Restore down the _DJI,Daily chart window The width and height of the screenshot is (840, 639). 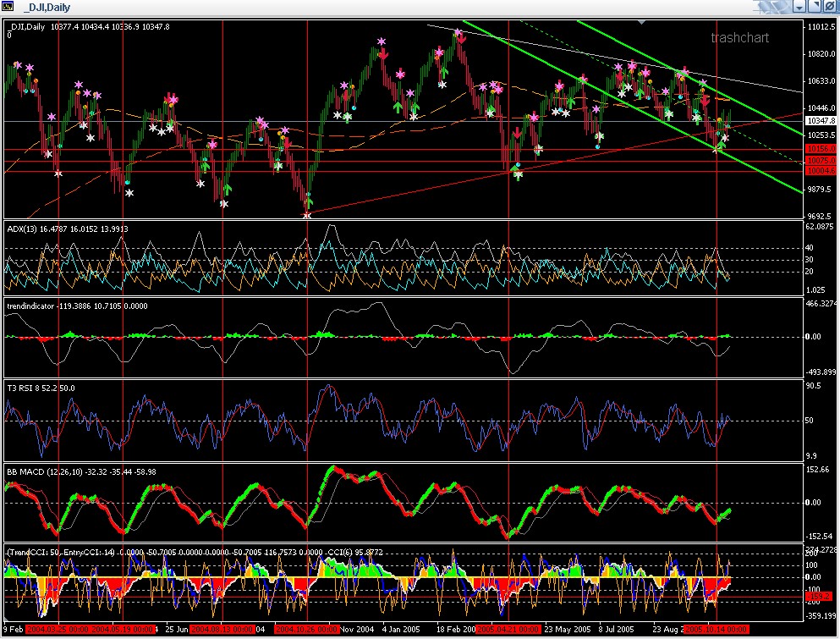[x=815, y=7]
